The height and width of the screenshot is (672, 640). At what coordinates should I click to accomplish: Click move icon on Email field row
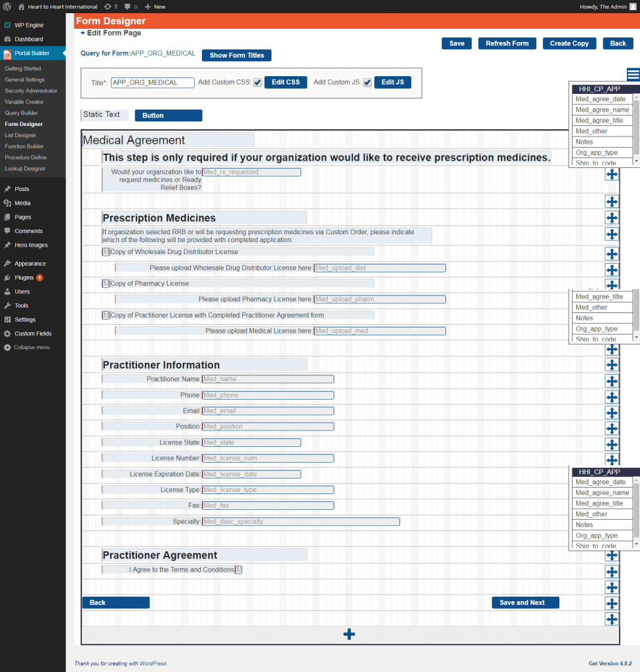612,413
